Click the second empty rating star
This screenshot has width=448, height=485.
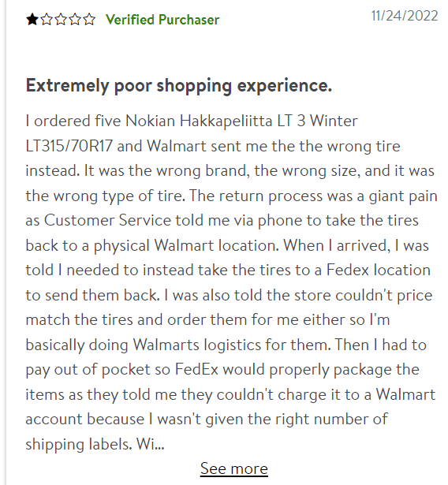(x=47, y=20)
